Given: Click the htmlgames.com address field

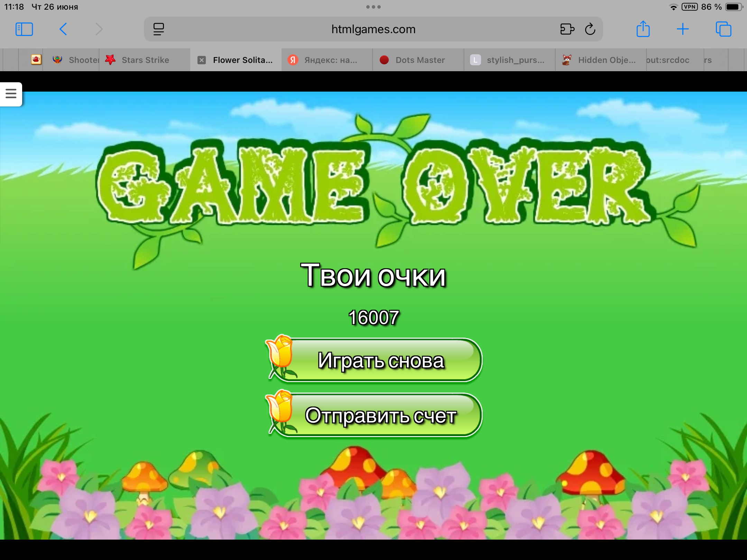Looking at the screenshot, I should coord(373,29).
